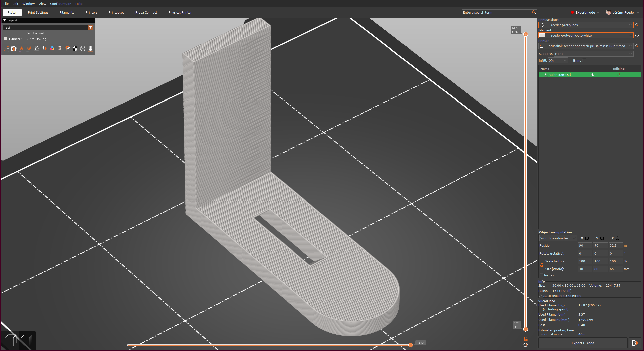The image size is (644, 351).
Task: Switch to 3D editor cube view
Action: tap(11, 340)
